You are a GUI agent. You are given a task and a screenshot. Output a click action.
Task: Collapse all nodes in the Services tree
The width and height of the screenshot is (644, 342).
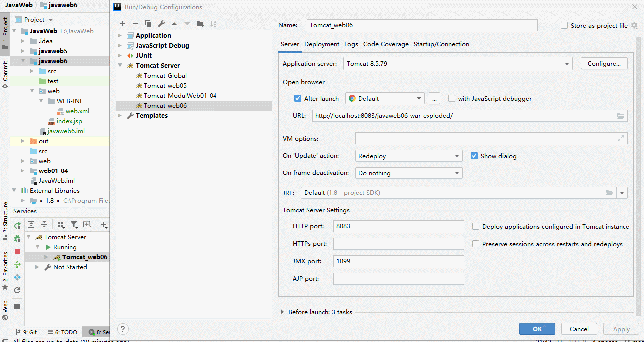(x=44, y=225)
